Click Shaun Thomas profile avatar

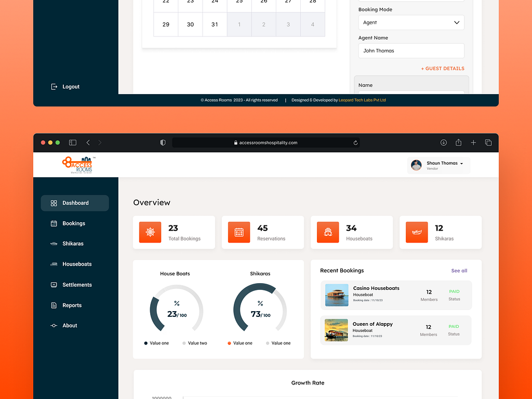[x=416, y=165]
